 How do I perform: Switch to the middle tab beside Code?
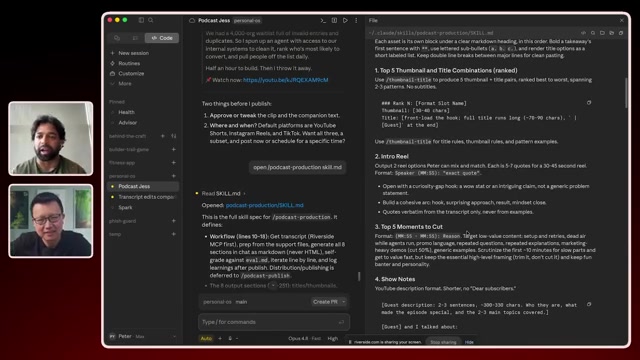tap(135, 38)
